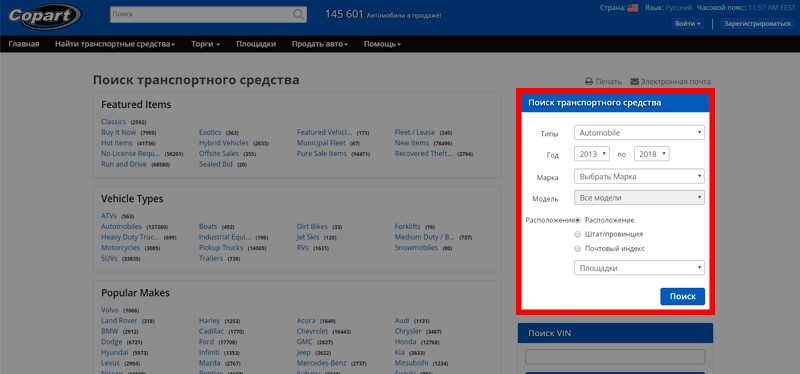
Task: Open the Municipal Fleet link
Action: point(321,143)
